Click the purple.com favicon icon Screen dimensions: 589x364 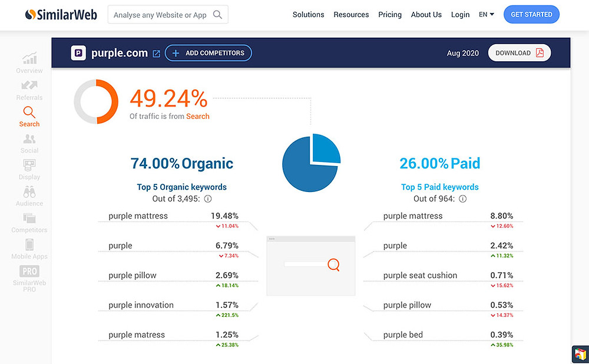pyautogui.click(x=78, y=53)
